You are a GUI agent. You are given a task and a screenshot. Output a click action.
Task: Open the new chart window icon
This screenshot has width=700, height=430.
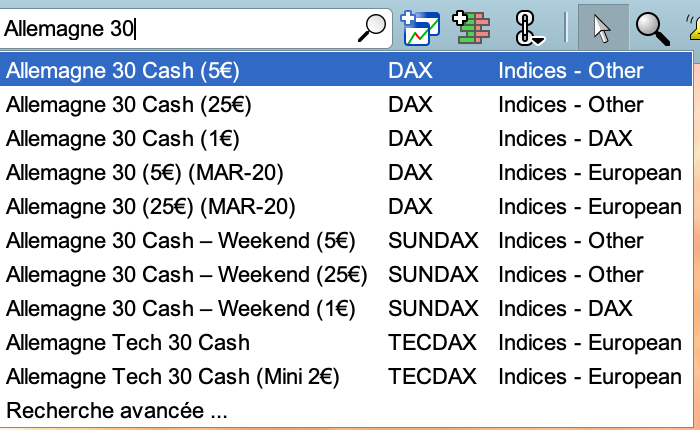420,28
